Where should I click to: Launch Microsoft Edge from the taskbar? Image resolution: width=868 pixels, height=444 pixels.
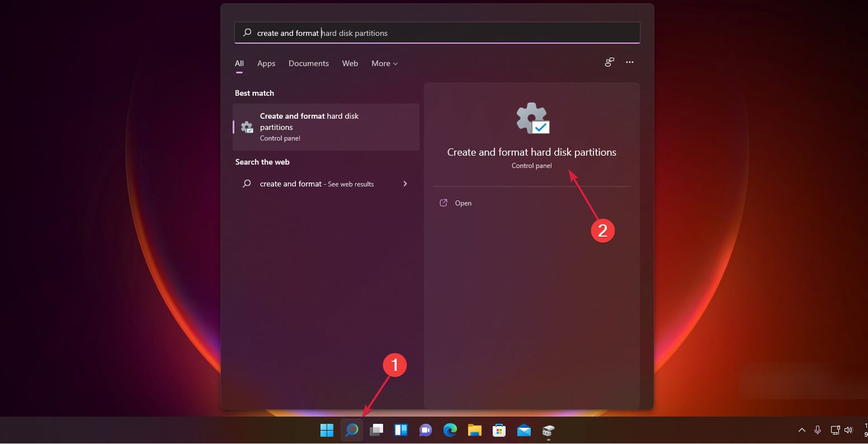tap(450, 430)
